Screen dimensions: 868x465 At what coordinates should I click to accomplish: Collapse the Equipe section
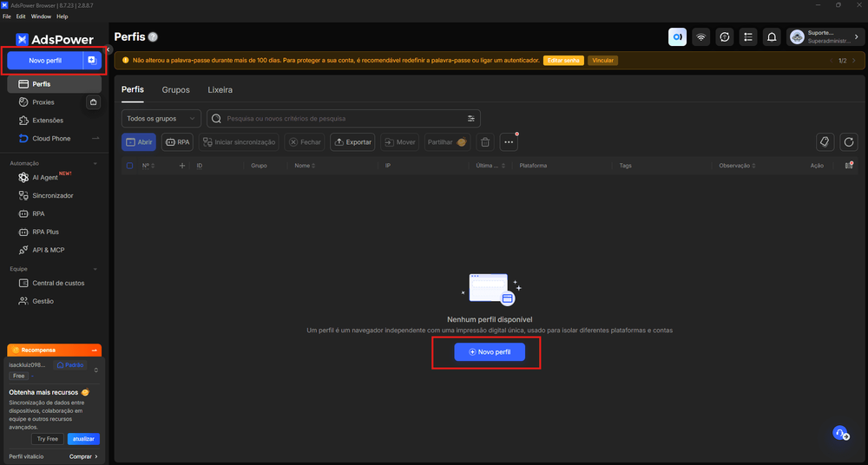coord(95,269)
